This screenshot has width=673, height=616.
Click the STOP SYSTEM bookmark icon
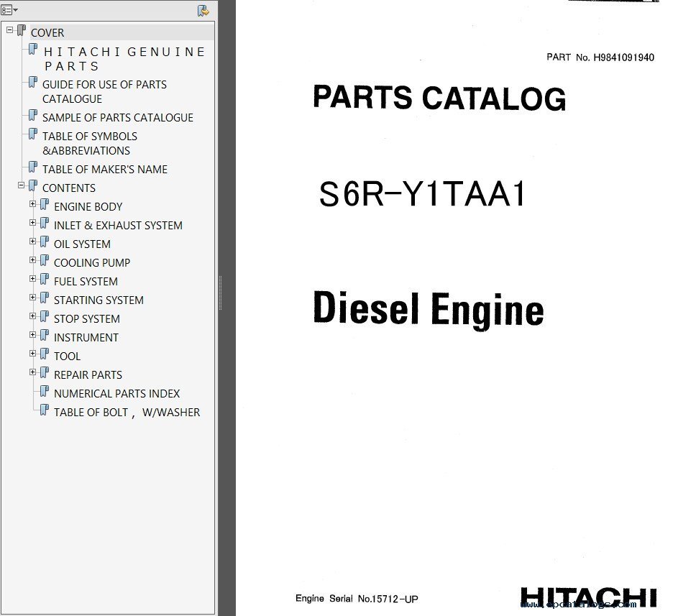point(45,316)
